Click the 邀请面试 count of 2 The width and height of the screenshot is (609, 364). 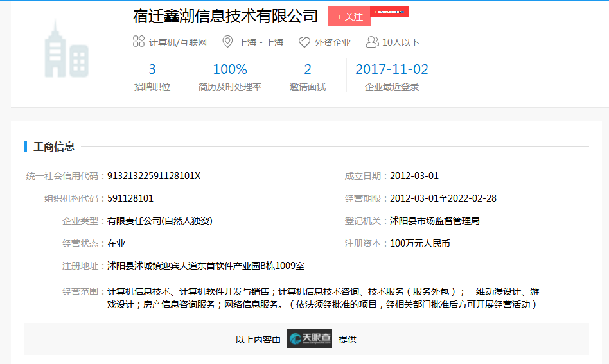[308, 69]
